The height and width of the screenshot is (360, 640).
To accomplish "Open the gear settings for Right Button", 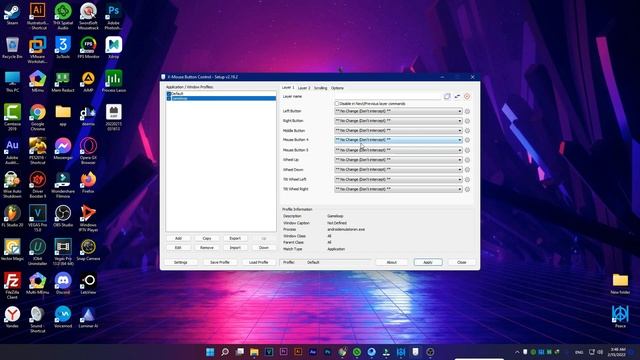I will tap(467, 121).
